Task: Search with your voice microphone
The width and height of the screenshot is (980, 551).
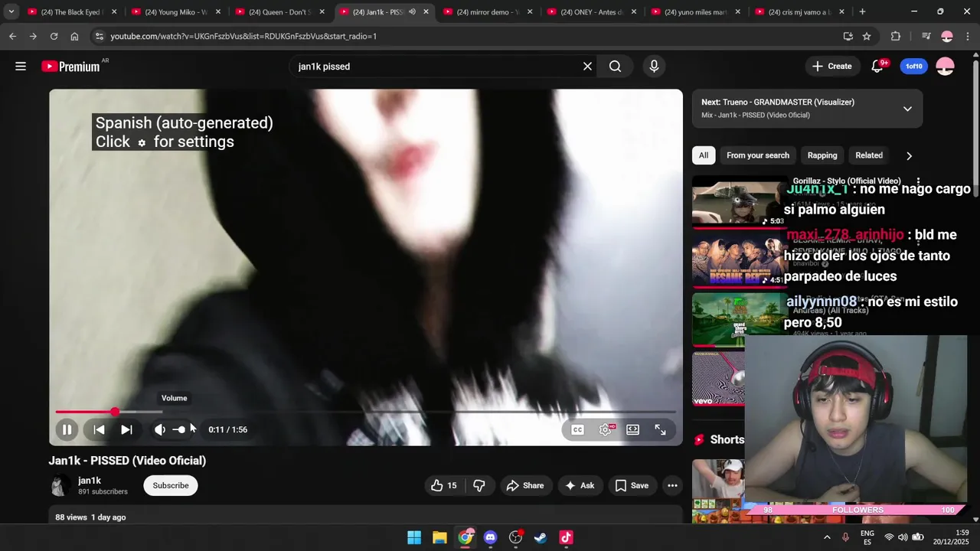Action: (x=654, y=67)
